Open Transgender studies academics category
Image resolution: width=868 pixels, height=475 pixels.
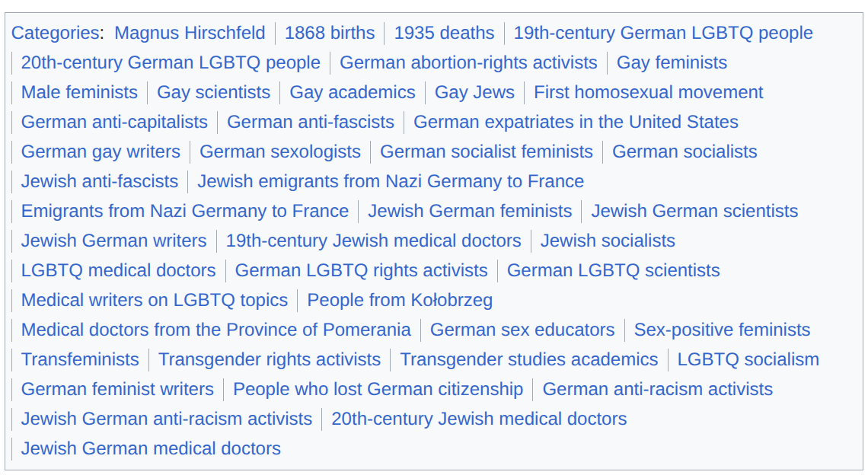click(x=529, y=359)
